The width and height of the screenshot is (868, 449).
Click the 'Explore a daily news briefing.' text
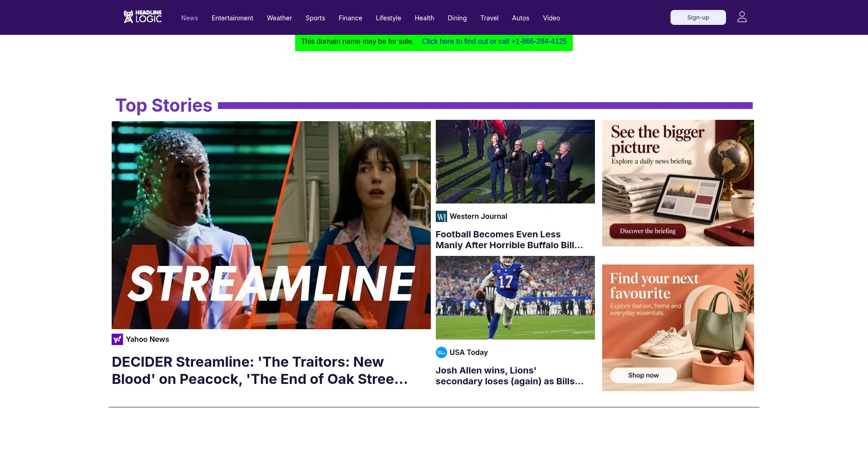652,161
